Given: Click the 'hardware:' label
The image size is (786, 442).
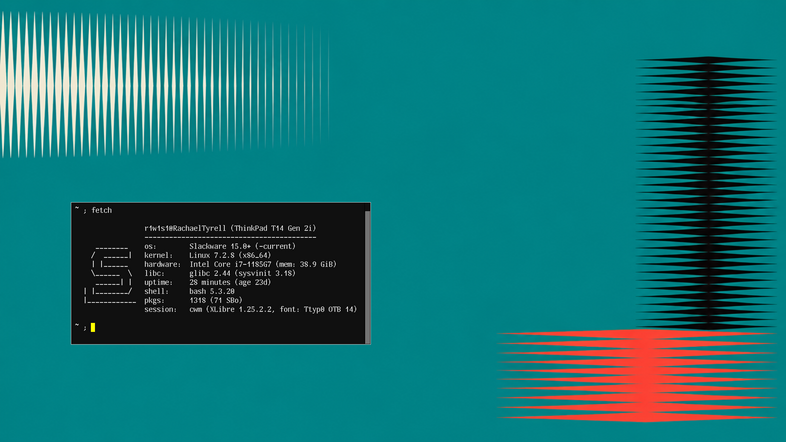Looking at the screenshot, I should coord(162,264).
